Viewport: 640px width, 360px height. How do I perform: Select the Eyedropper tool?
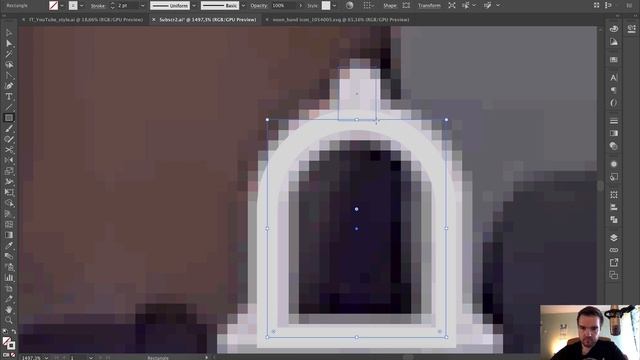click(x=9, y=245)
